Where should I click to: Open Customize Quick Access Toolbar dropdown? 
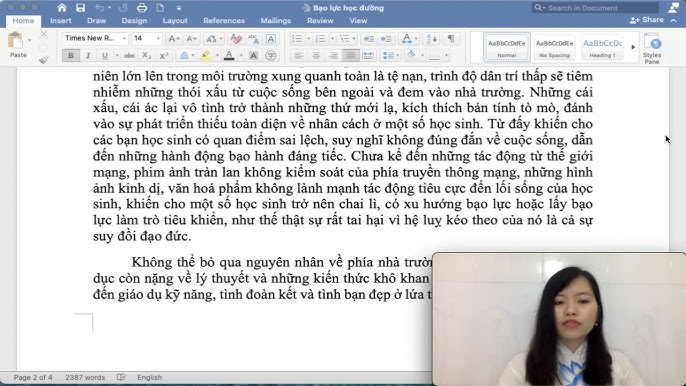(179, 8)
